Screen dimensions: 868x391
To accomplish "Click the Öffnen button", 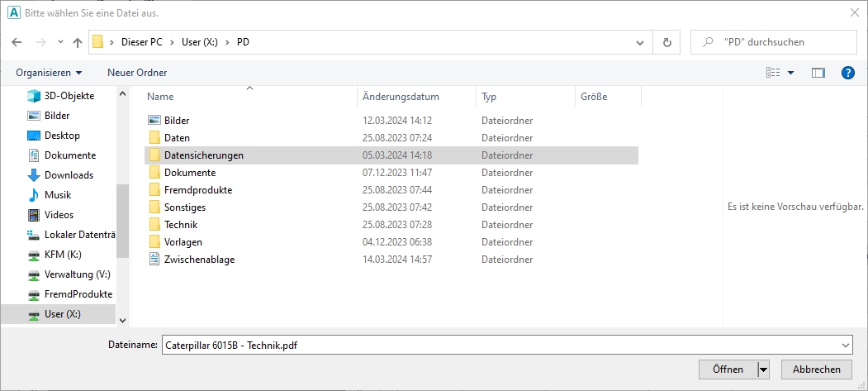I will (x=728, y=370).
